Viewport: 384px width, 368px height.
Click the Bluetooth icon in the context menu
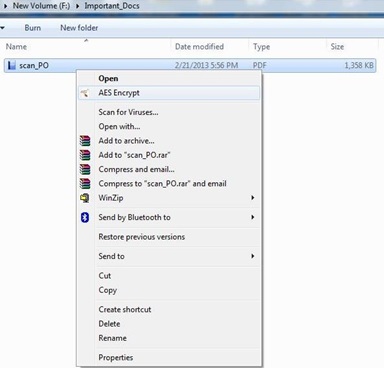point(85,218)
